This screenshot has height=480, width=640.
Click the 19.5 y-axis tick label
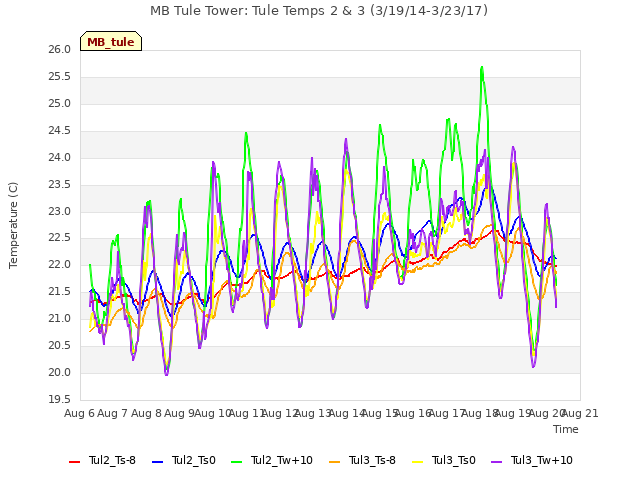click(x=60, y=400)
